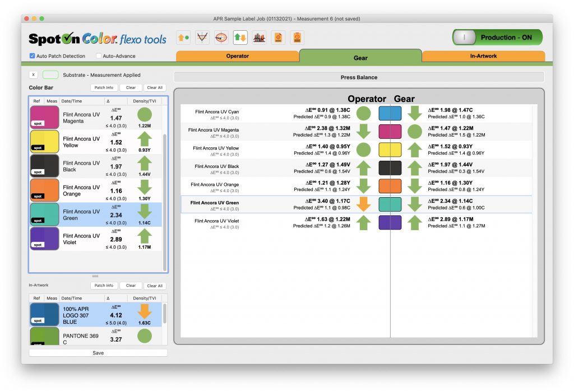Click Clear All in Color Bar section

155,88
